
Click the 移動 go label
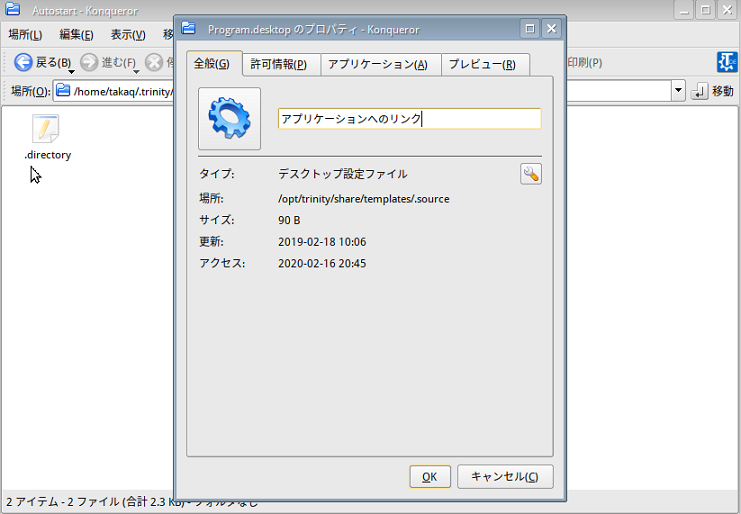click(x=723, y=91)
